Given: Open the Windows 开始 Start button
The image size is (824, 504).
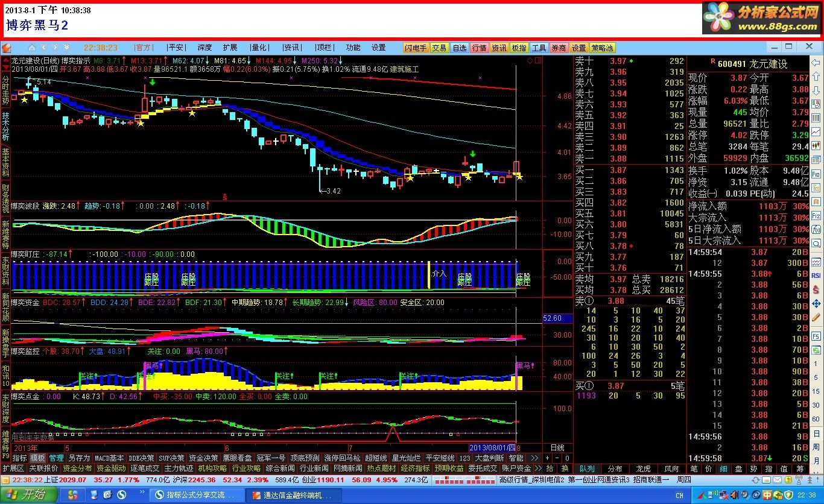Looking at the screenshot, I should (28, 495).
